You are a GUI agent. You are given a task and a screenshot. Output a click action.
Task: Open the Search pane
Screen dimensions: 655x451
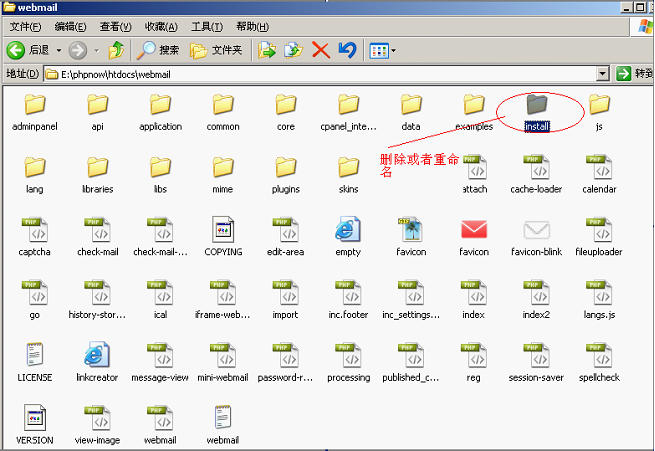pos(158,51)
